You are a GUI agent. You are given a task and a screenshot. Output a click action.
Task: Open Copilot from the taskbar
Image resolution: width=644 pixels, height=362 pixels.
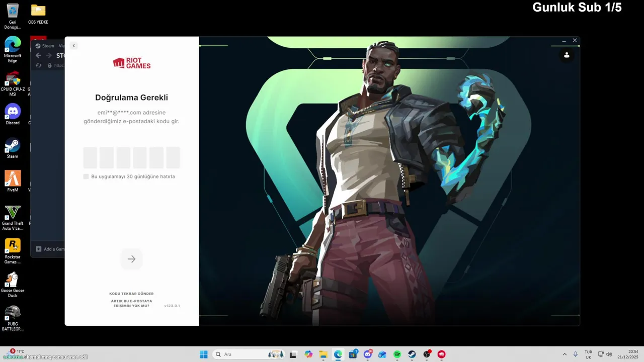[x=308, y=354]
